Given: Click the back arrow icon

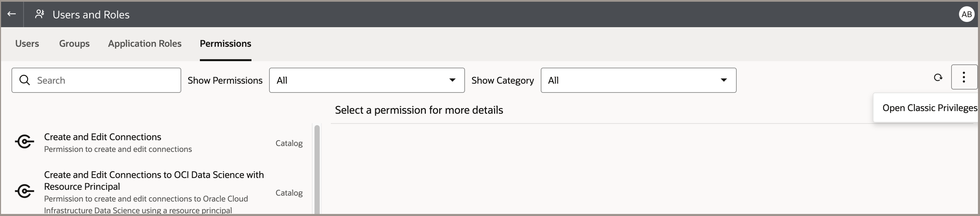Looking at the screenshot, I should coord(11,14).
